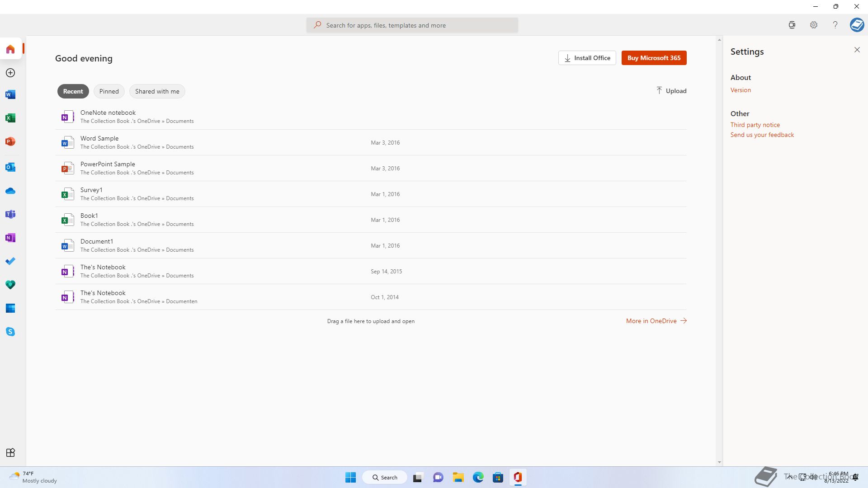The height and width of the screenshot is (488, 868).
Task: Launch PowerPoint from the sidebar
Action: tap(10, 141)
